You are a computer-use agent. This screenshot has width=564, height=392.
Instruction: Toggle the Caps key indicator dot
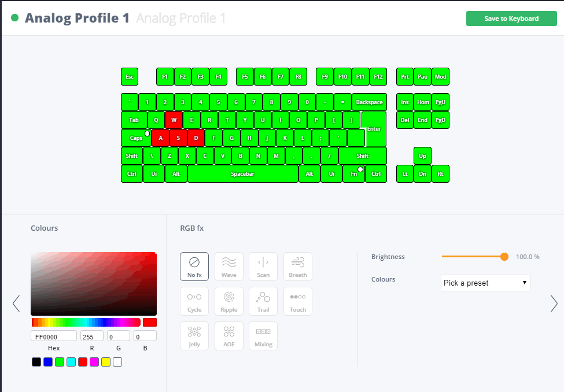(x=147, y=134)
